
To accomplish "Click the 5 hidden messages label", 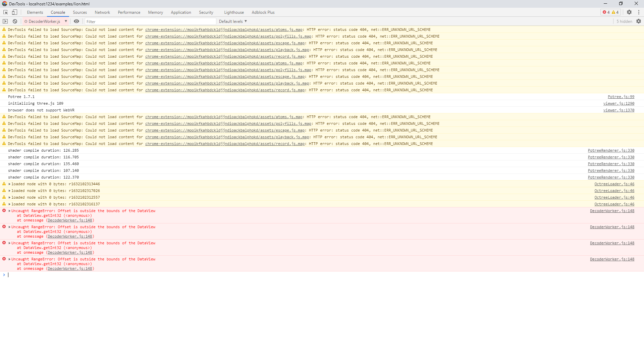I will 624,21.
